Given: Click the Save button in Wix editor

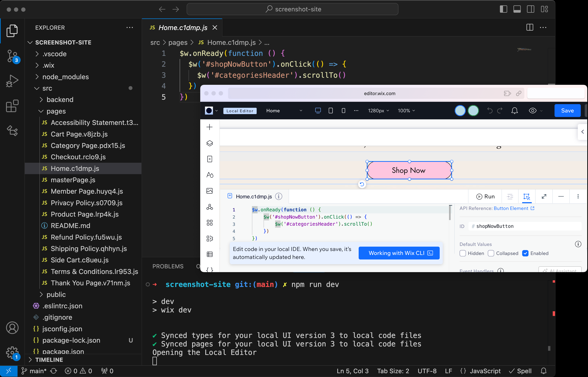Looking at the screenshot, I should [x=567, y=111].
